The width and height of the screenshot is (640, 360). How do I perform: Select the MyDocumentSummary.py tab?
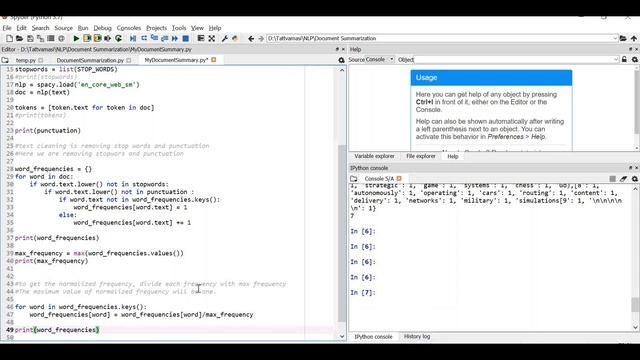[176, 60]
